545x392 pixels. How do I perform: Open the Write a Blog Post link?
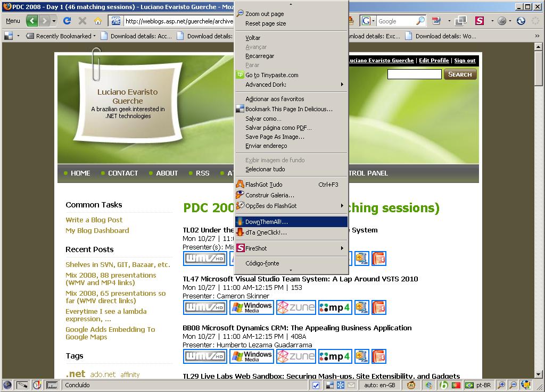(94, 220)
